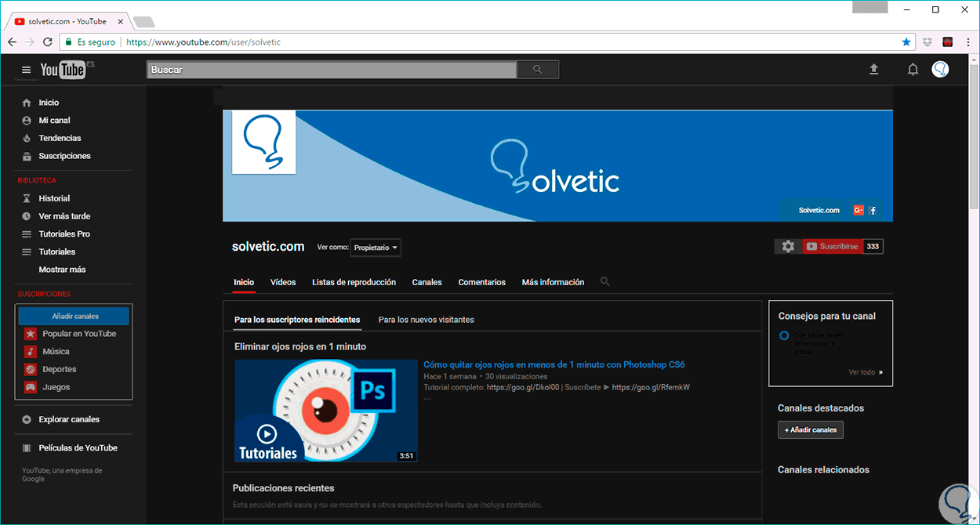Play the red-eye Photoshop video thumbnail

(x=326, y=411)
